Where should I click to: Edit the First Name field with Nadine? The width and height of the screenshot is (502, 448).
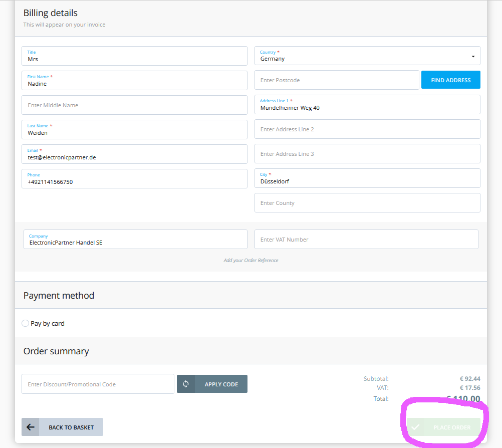(x=134, y=81)
